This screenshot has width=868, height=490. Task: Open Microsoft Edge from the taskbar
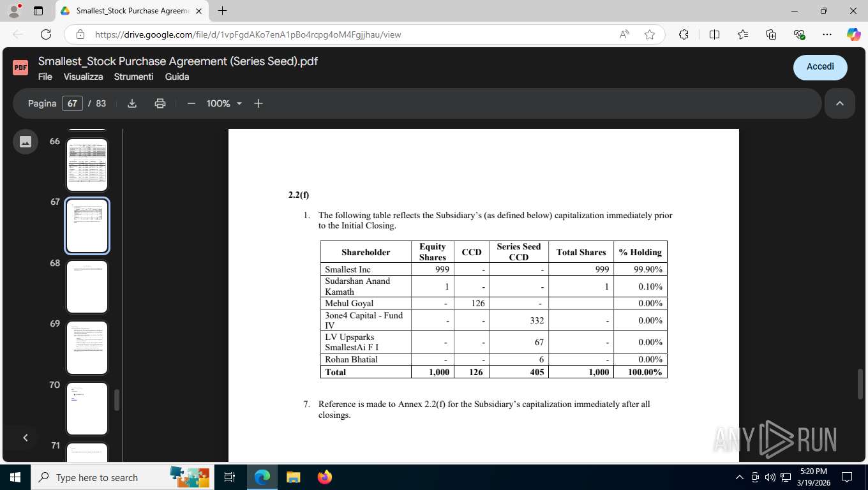(x=262, y=477)
